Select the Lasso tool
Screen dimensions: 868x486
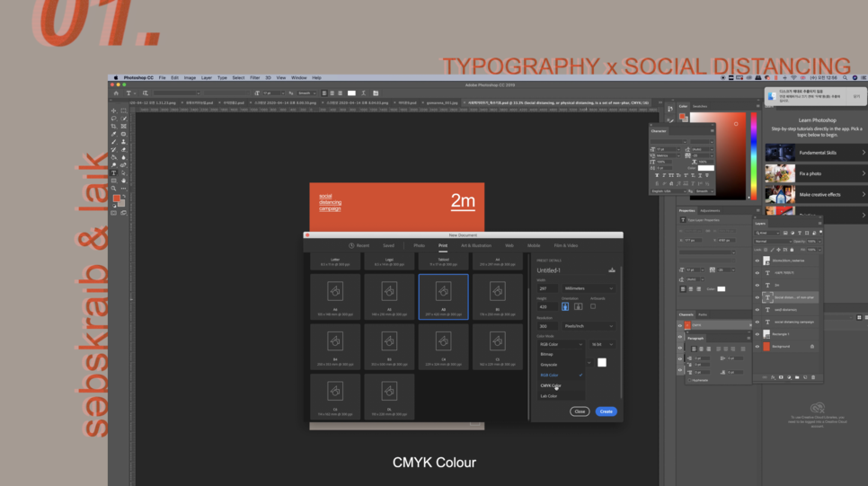tap(114, 119)
